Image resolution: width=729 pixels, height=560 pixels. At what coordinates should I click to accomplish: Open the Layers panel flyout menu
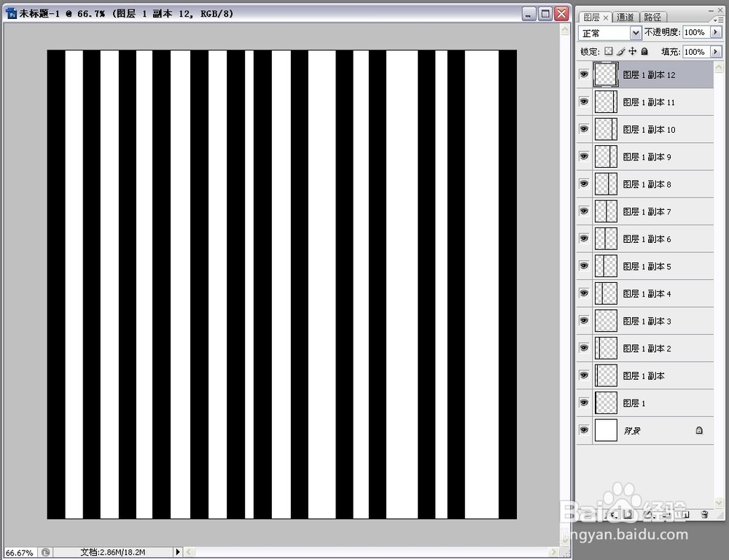tap(718, 19)
